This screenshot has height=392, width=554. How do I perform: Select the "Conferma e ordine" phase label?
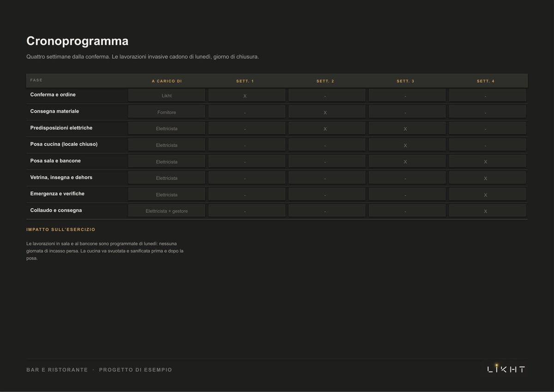53,95
